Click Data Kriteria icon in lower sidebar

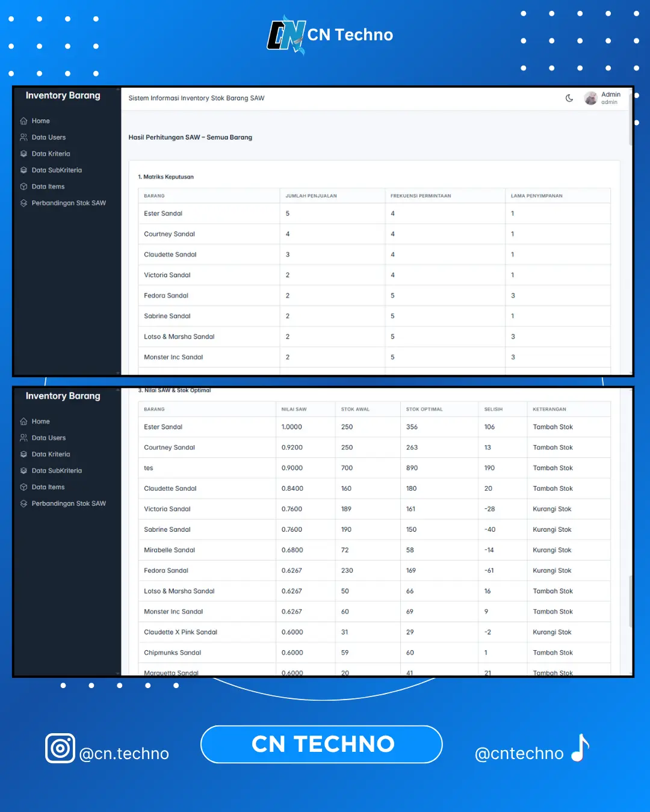tap(23, 454)
